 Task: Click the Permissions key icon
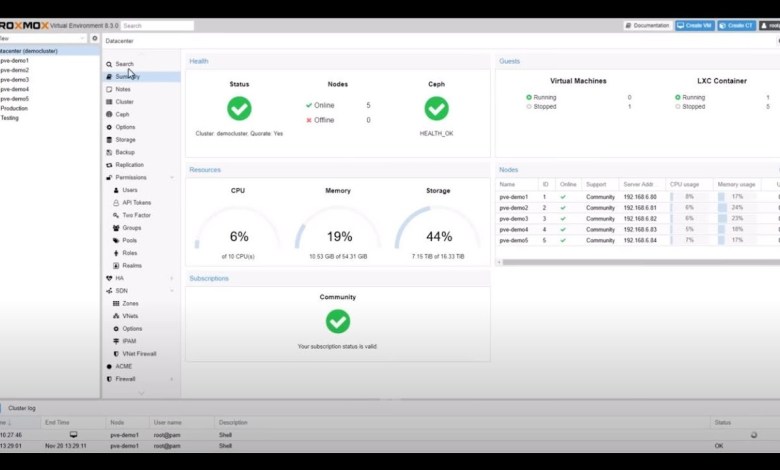click(109, 178)
